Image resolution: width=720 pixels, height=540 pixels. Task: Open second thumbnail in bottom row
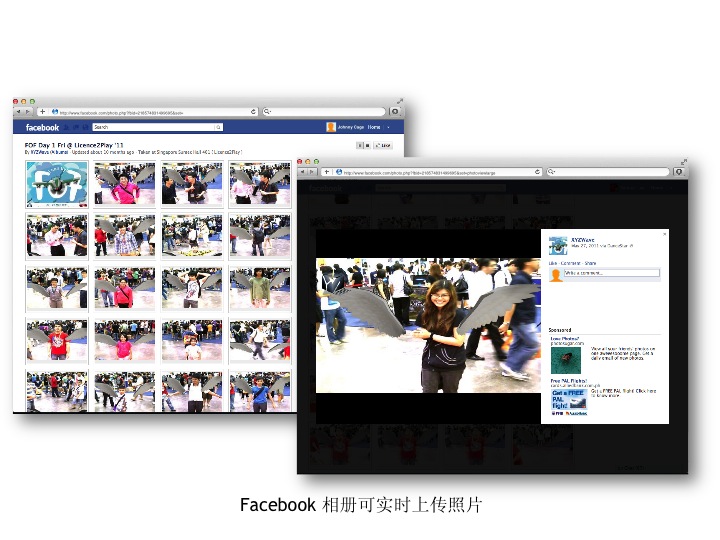[124, 391]
